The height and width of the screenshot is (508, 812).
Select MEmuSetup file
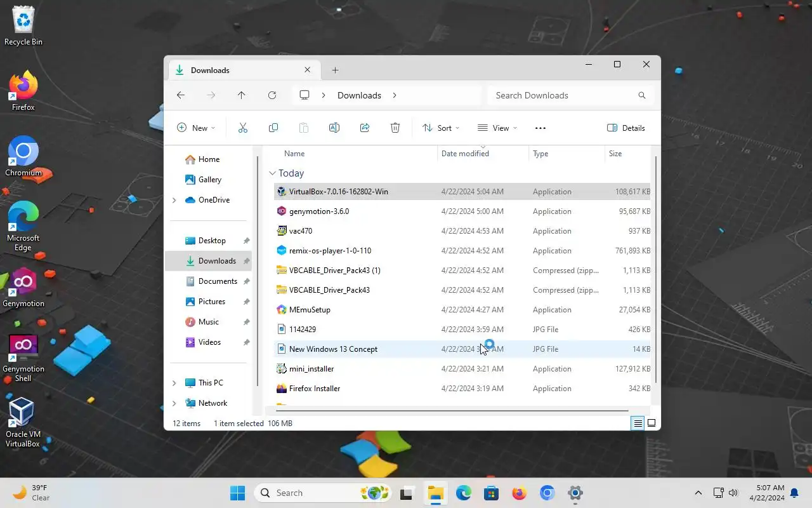pos(462,310)
